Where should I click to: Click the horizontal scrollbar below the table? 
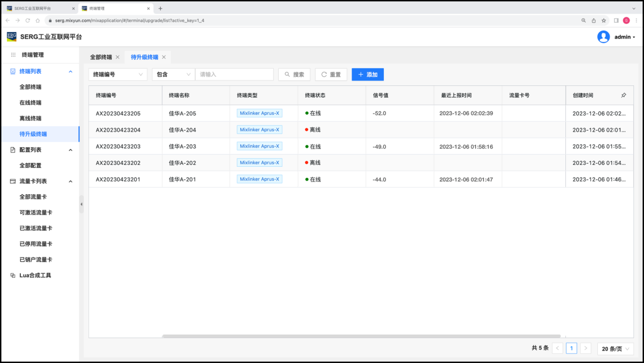(x=361, y=336)
